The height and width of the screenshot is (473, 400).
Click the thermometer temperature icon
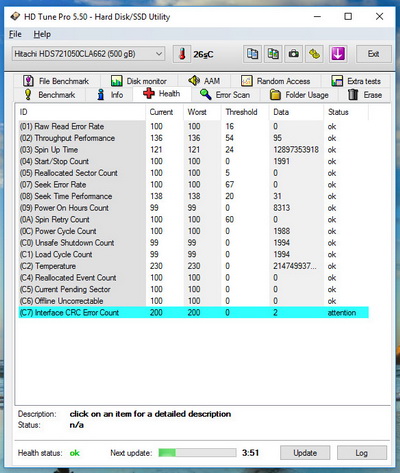[x=182, y=54]
